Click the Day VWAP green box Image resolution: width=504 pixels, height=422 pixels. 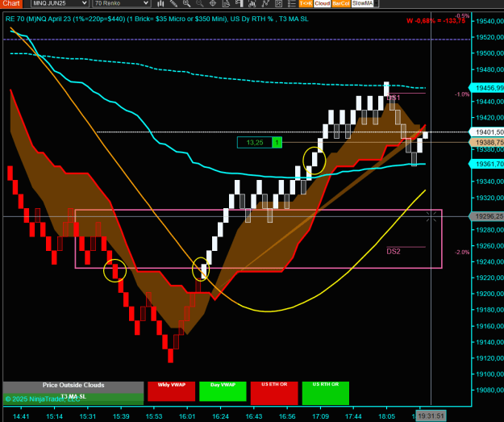pyautogui.click(x=223, y=391)
